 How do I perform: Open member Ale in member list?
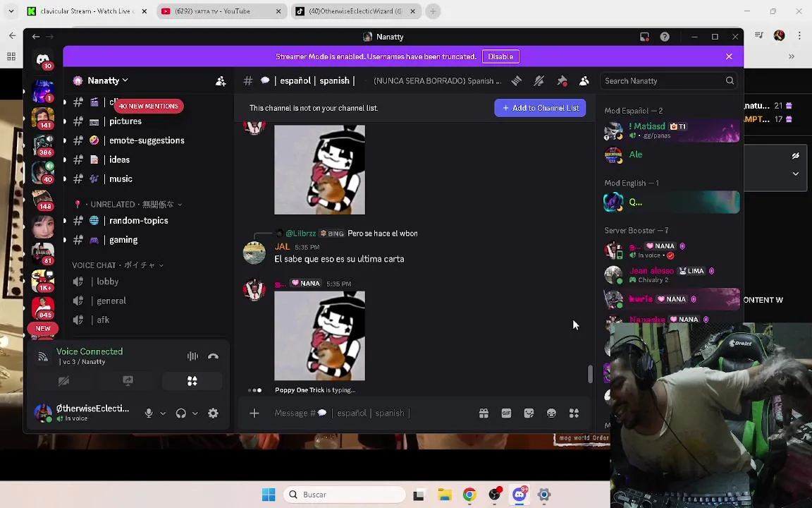point(671,155)
